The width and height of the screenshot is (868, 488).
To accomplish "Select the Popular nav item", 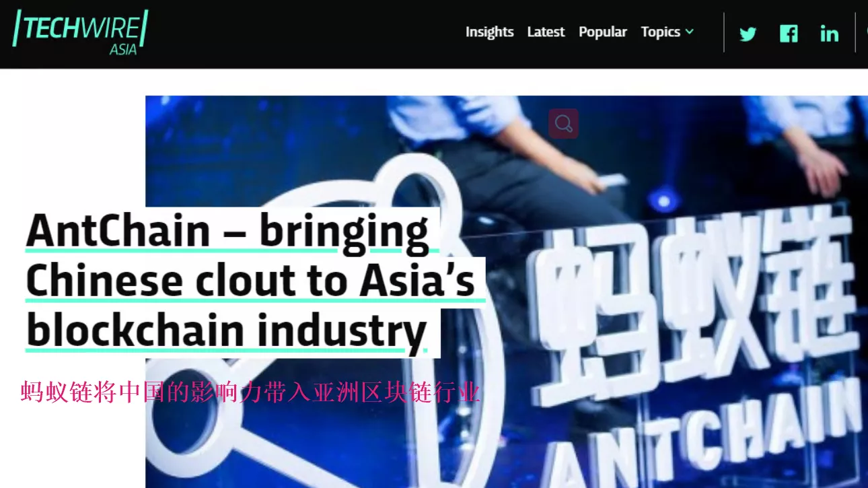I will tap(602, 32).
